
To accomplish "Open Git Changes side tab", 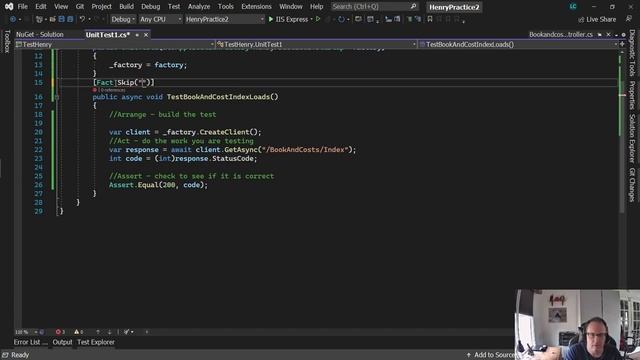I will click(x=632, y=185).
